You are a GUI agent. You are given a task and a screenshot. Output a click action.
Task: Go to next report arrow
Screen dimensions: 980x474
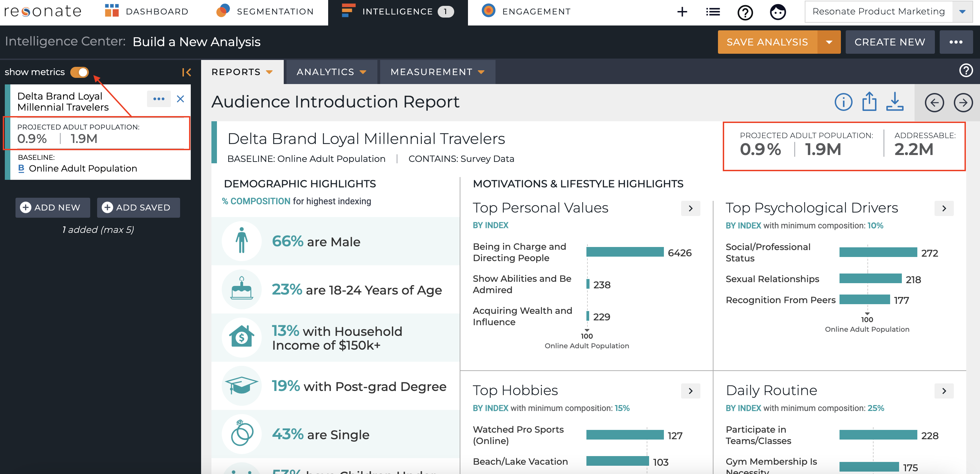click(x=963, y=103)
